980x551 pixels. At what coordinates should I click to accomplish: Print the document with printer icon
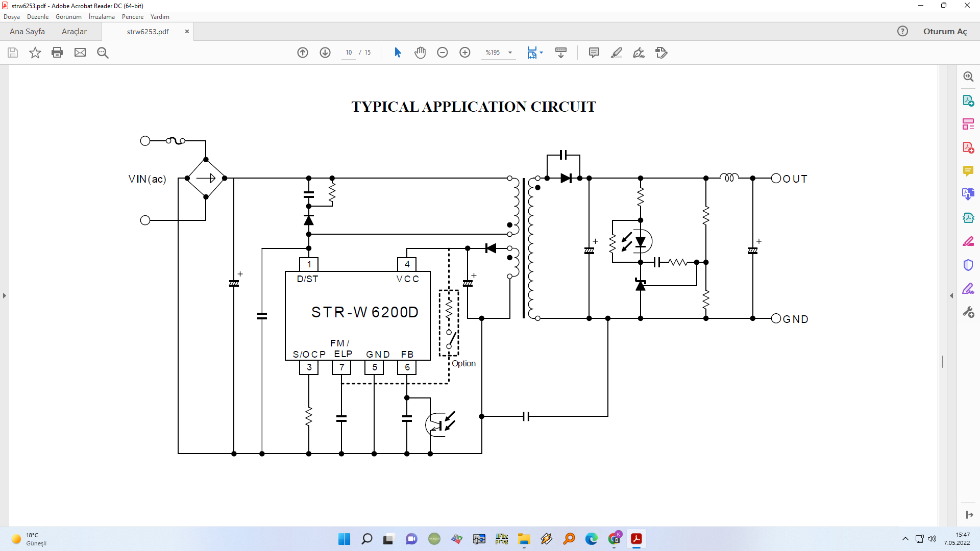pos(57,53)
